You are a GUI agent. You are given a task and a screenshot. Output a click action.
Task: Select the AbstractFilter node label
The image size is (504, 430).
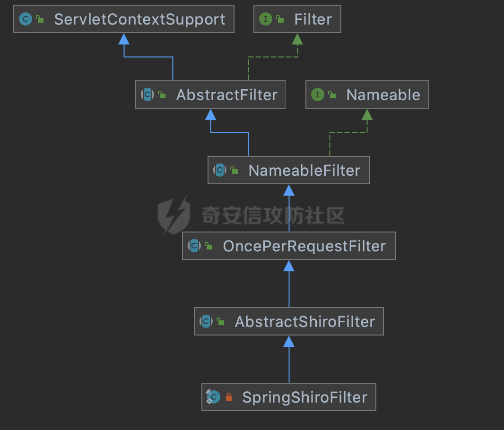tap(227, 95)
